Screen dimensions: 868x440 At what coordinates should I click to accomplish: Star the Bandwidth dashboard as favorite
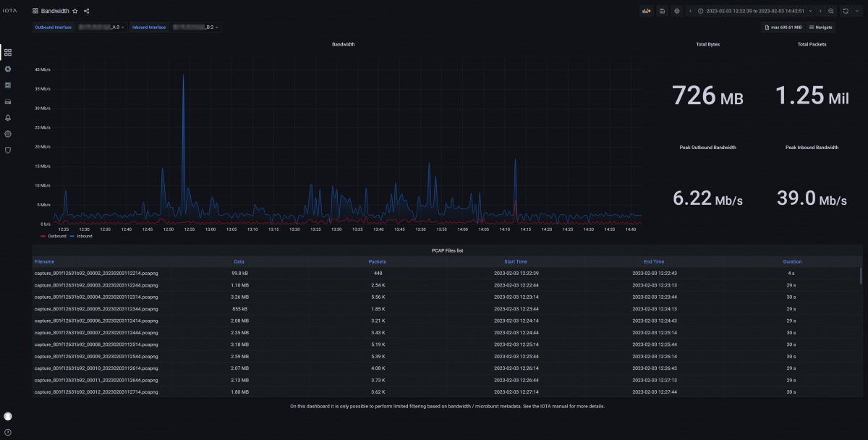point(75,11)
